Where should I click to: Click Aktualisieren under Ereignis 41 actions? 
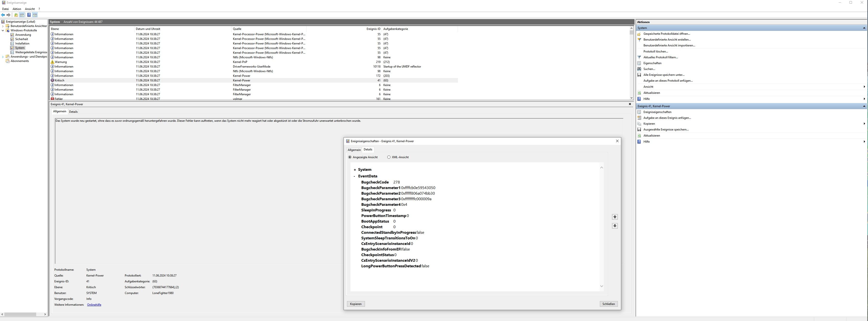pyautogui.click(x=652, y=136)
